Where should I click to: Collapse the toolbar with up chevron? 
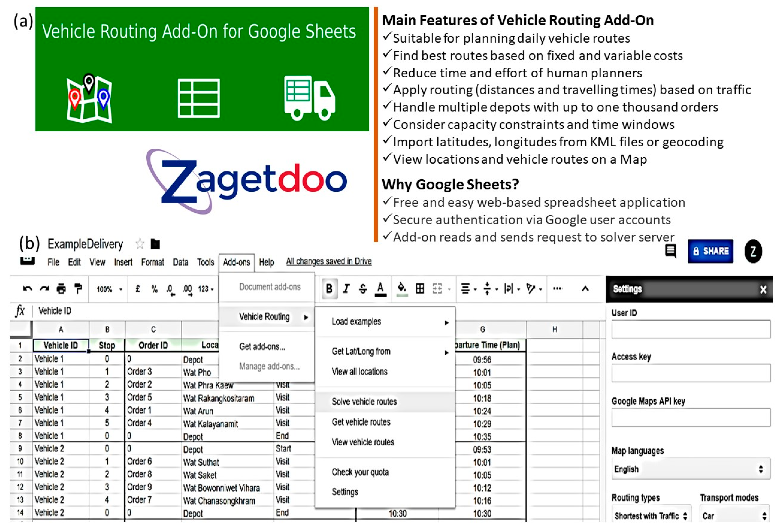(585, 289)
